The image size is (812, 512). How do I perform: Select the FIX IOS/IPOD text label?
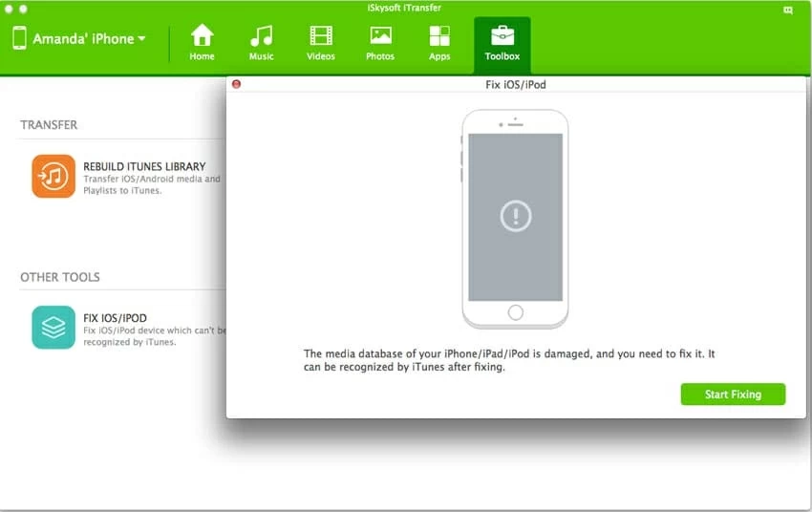(115, 318)
